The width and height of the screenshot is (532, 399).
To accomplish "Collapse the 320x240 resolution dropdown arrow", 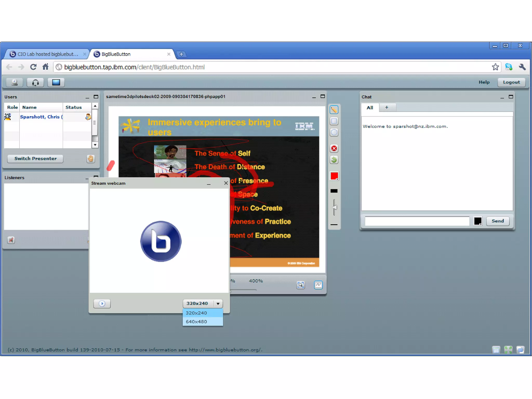I will (x=218, y=303).
